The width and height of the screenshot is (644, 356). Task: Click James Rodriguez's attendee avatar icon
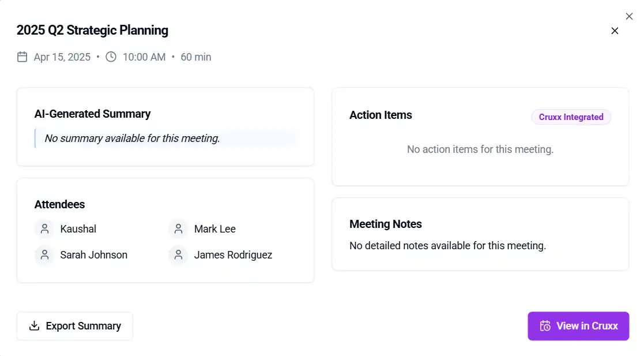(x=179, y=255)
